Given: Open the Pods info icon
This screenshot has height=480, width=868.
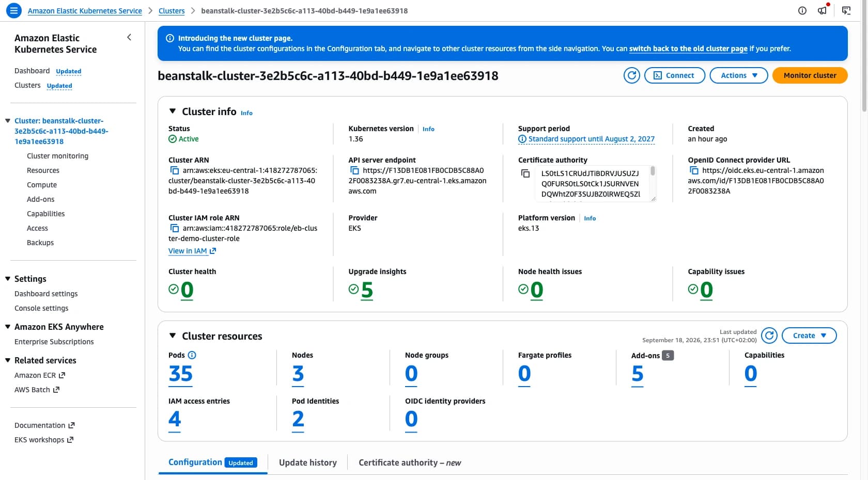Looking at the screenshot, I should click(x=192, y=355).
